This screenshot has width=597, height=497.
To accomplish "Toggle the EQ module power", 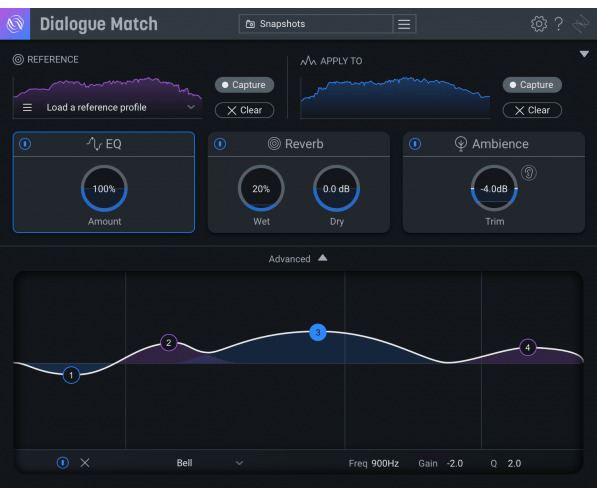I will pos(25,144).
